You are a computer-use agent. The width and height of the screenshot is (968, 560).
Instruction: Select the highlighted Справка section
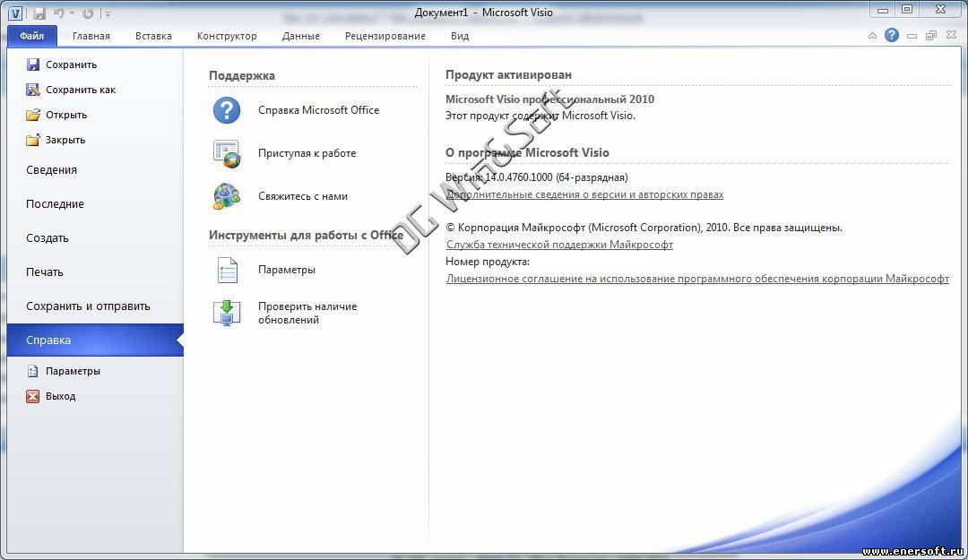[95, 340]
